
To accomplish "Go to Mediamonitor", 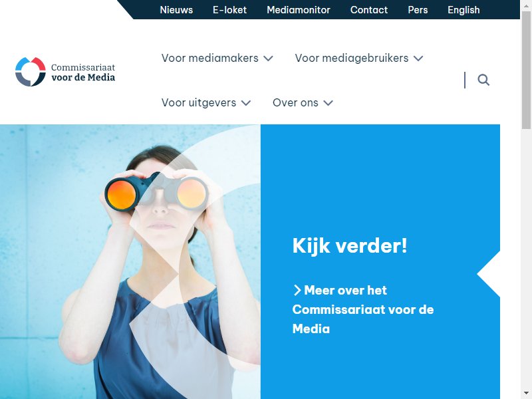I will [x=298, y=10].
